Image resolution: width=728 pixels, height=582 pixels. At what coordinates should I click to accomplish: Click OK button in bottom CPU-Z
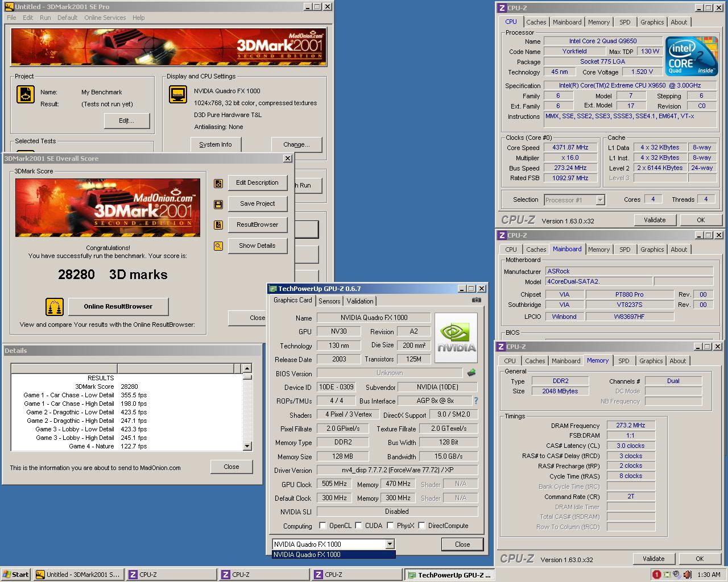coord(700,559)
